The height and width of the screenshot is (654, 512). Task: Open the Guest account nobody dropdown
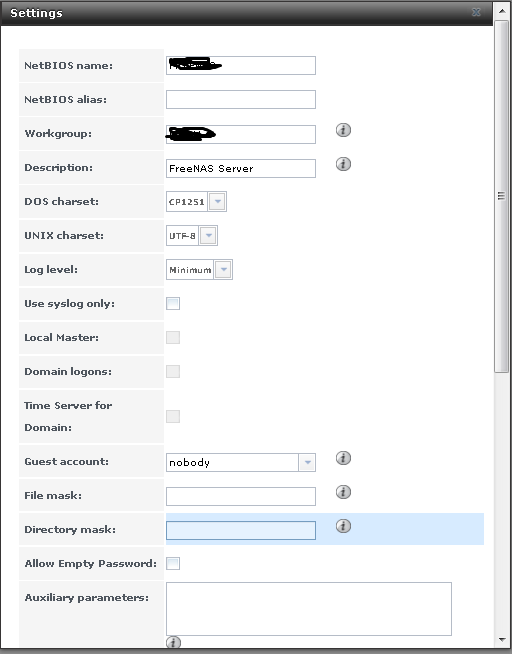click(x=307, y=463)
